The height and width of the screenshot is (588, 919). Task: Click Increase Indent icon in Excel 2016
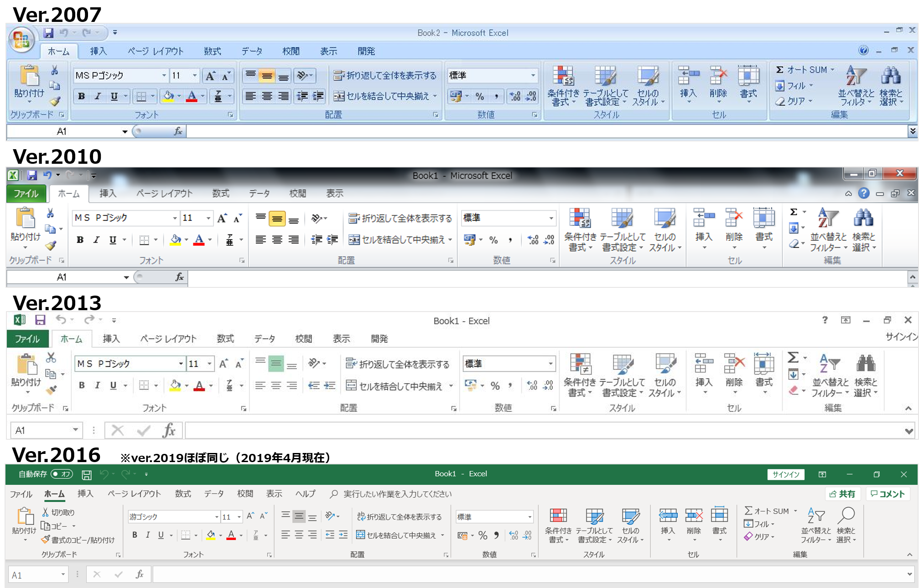tap(343, 535)
